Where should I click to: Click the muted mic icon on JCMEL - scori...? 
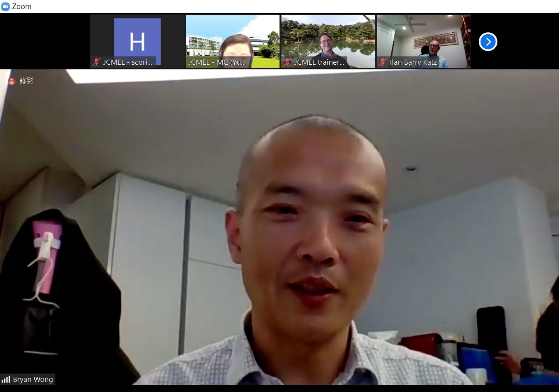pyautogui.click(x=96, y=62)
